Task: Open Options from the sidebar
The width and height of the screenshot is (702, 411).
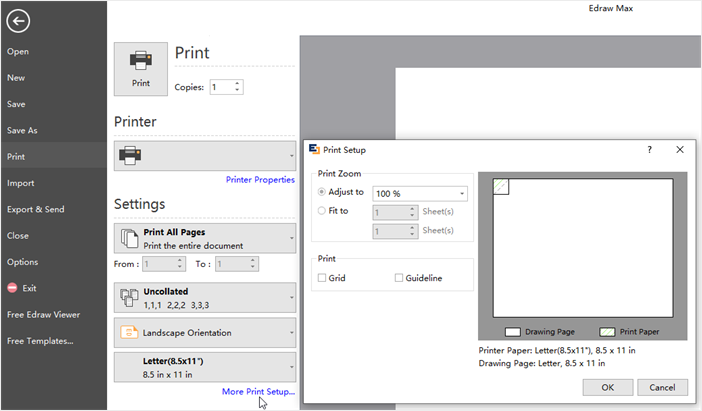Action: (x=22, y=262)
